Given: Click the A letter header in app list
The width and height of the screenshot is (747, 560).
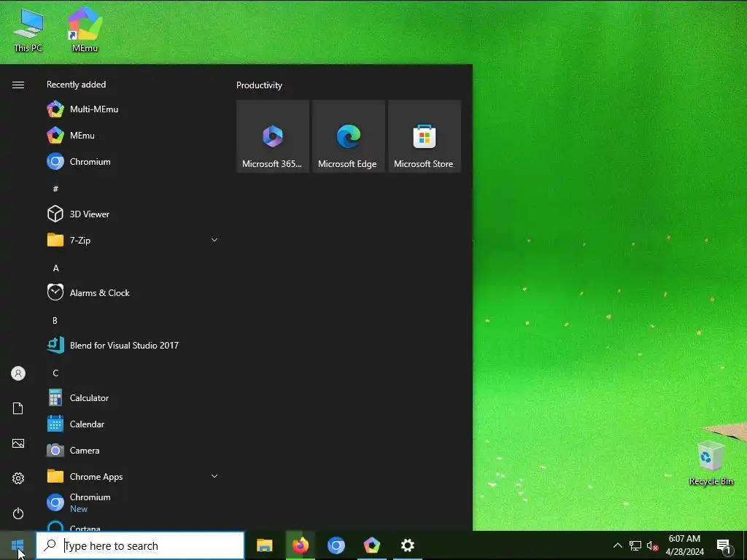Looking at the screenshot, I should (55, 268).
